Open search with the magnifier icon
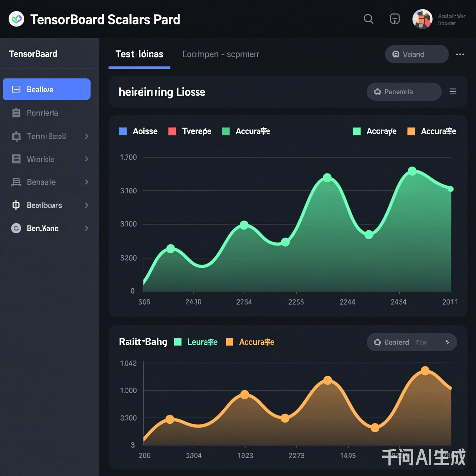This screenshot has height=476, width=476. (368, 19)
